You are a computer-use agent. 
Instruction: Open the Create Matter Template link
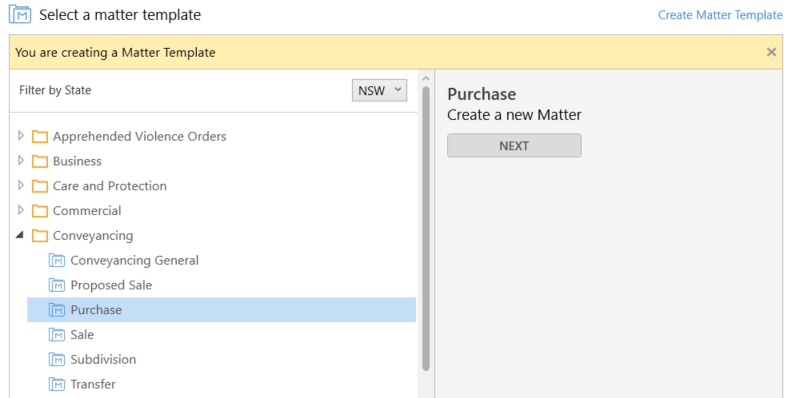pyautogui.click(x=720, y=15)
